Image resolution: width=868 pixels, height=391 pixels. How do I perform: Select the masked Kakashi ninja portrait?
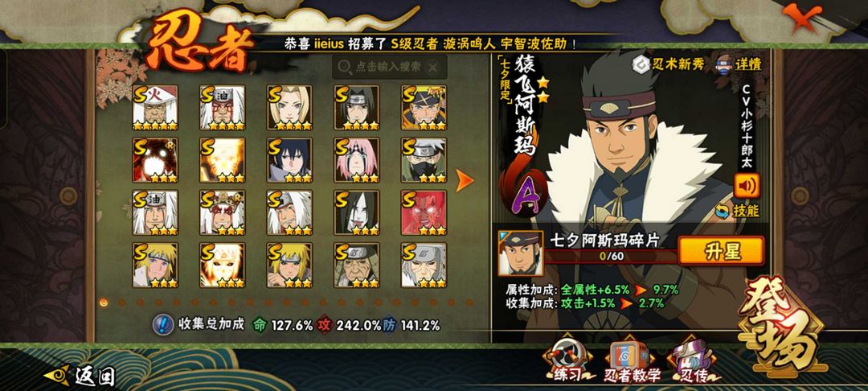coord(424,160)
